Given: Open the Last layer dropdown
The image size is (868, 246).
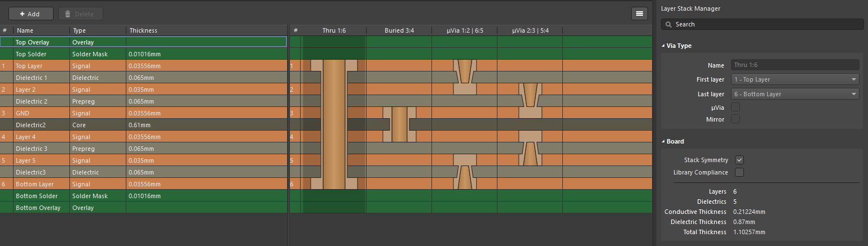Looking at the screenshot, I should 795,94.
